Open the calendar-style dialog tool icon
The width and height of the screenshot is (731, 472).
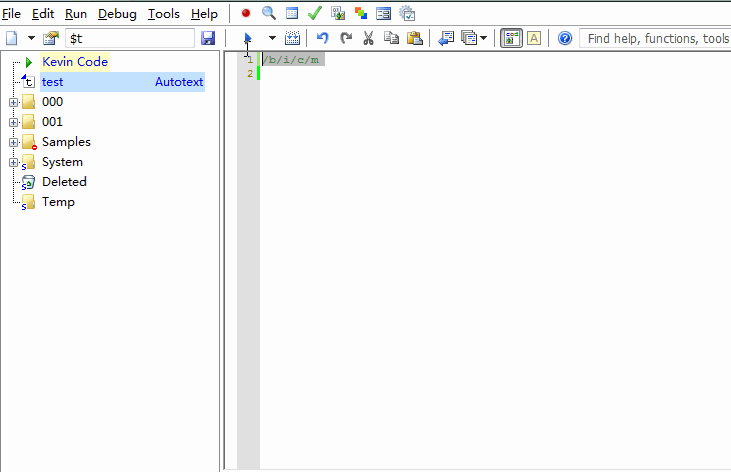pyautogui.click(x=292, y=14)
